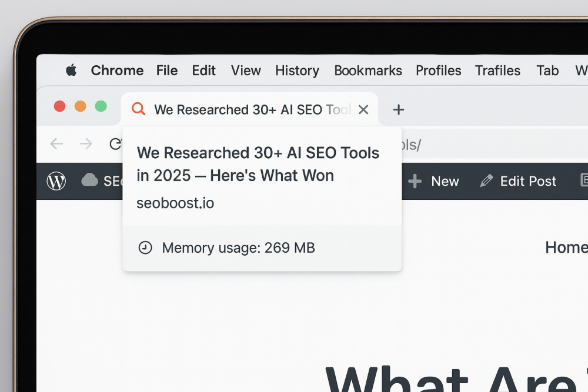Open the View menu

(x=246, y=71)
